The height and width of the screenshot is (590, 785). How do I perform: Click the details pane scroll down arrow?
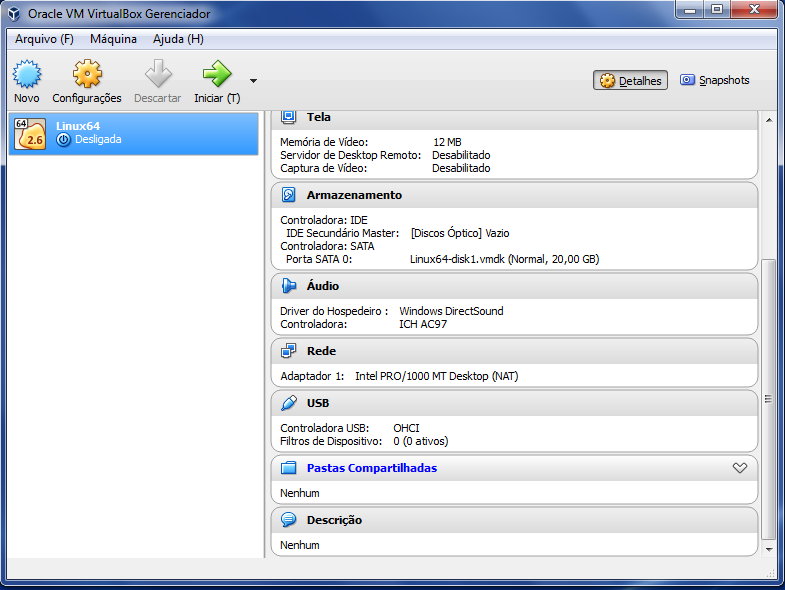[x=769, y=549]
